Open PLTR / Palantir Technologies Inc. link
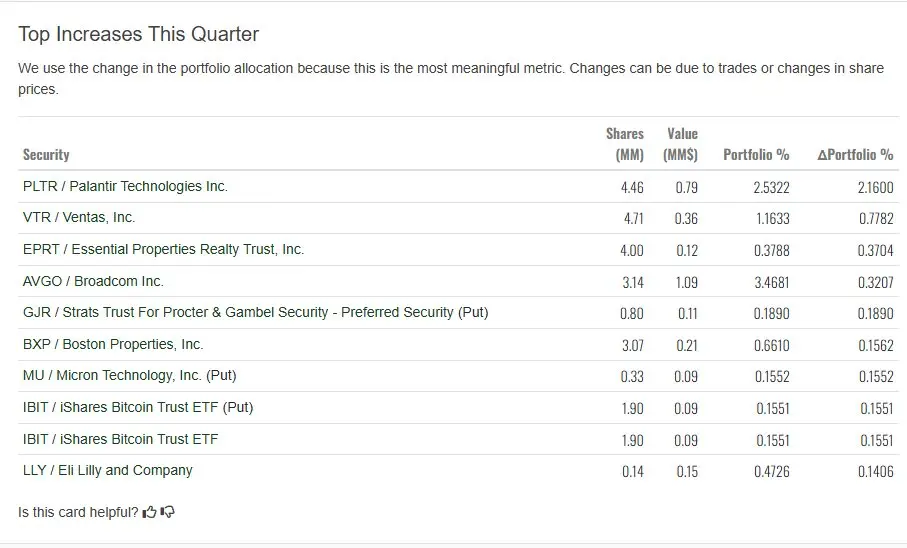 point(125,186)
